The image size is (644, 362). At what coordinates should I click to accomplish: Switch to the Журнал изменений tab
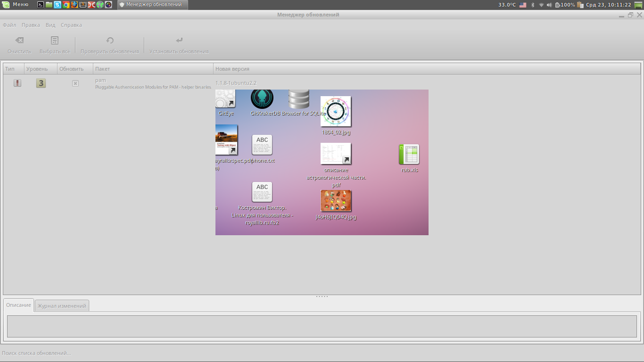[62, 306]
